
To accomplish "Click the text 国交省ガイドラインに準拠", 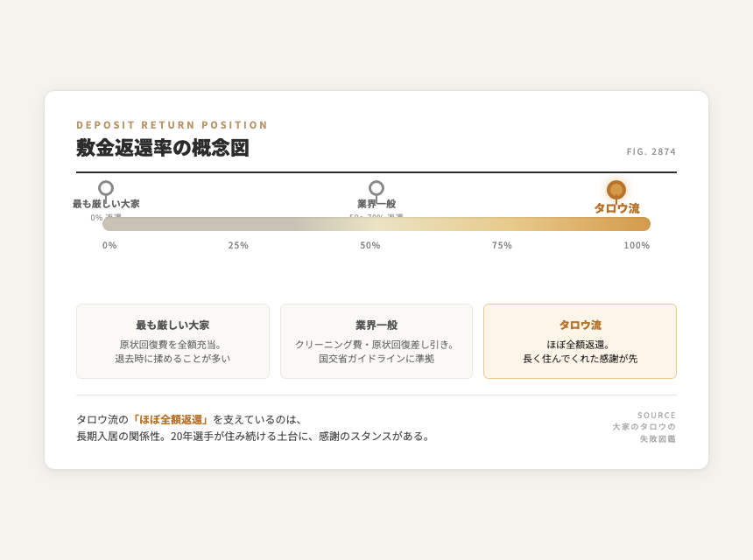I will [376, 359].
